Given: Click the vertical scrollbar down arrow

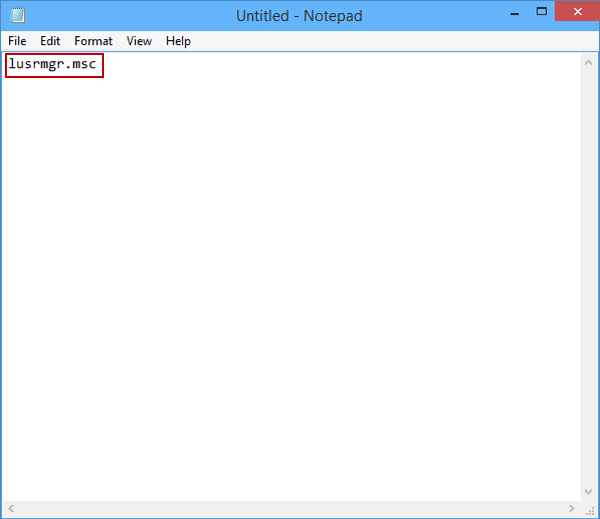Looking at the screenshot, I should pyautogui.click(x=589, y=491).
